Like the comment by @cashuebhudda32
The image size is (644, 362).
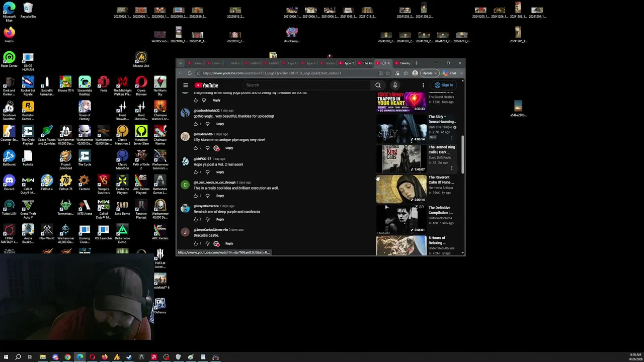point(196,124)
